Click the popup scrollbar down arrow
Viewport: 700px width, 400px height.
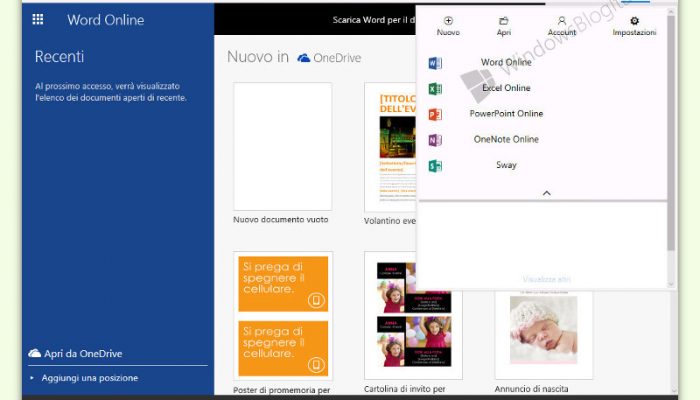point(671,284)
